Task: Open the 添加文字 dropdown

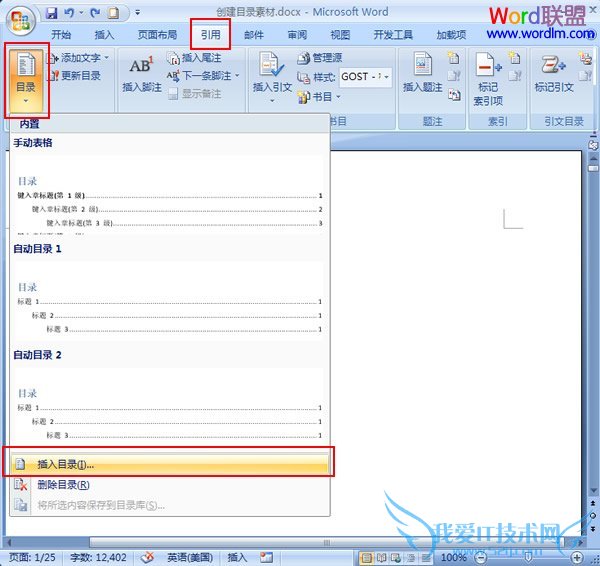Action: coord(78,58)
